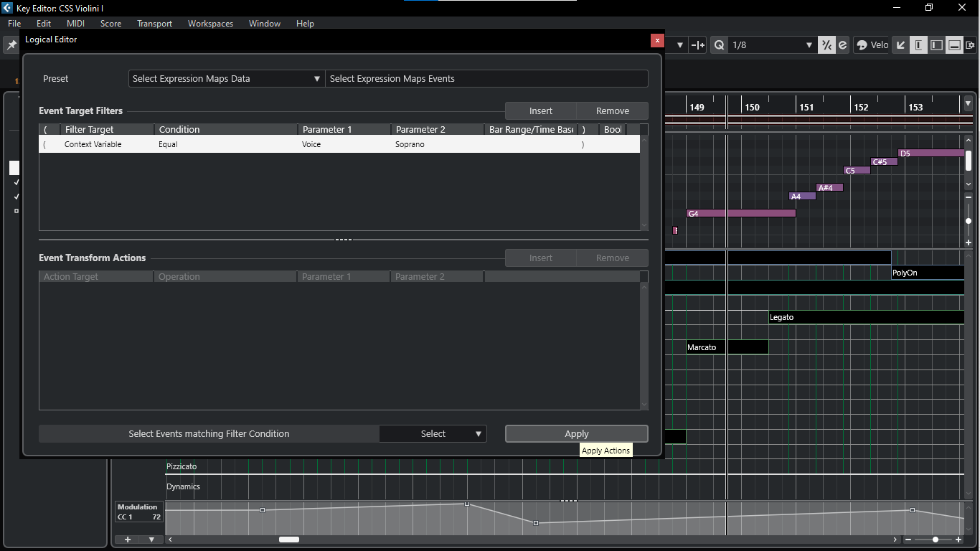Click the Quantize Q icon
The width and height of the screenshot is (980, 551).
pyautogui.click(x=719, y=45)
